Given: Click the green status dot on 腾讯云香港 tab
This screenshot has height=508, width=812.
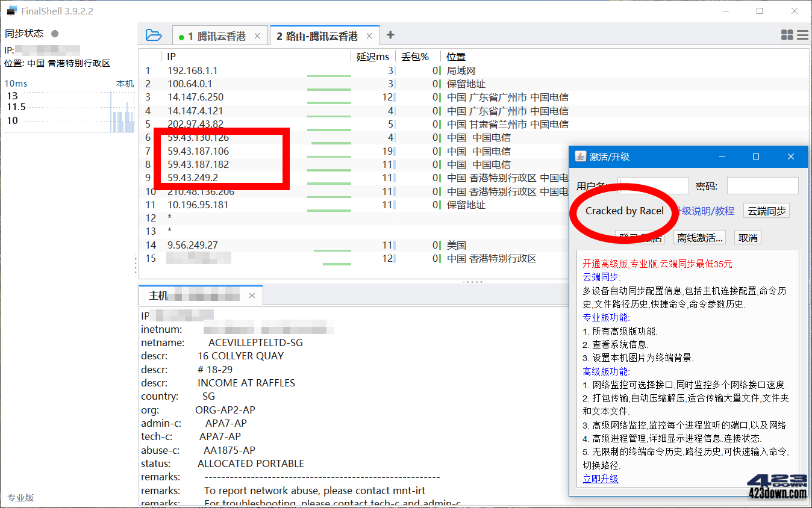Looking at the screenshot, I should tap(181, 35).
